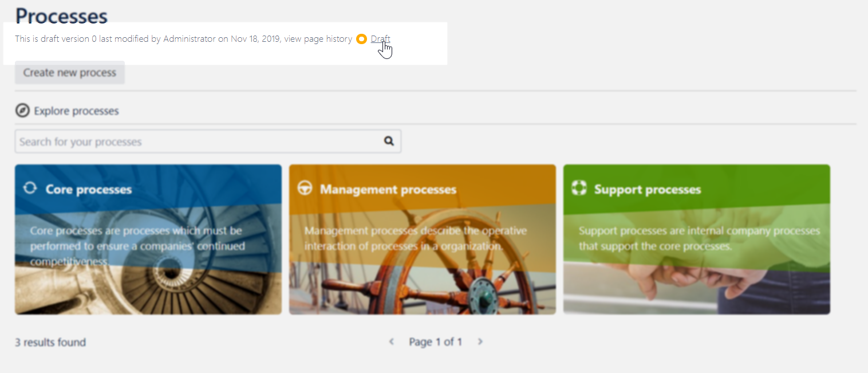868x373 pixels.
Task: Click the Page 1 of 1 indicator
Action: [435, 342]
